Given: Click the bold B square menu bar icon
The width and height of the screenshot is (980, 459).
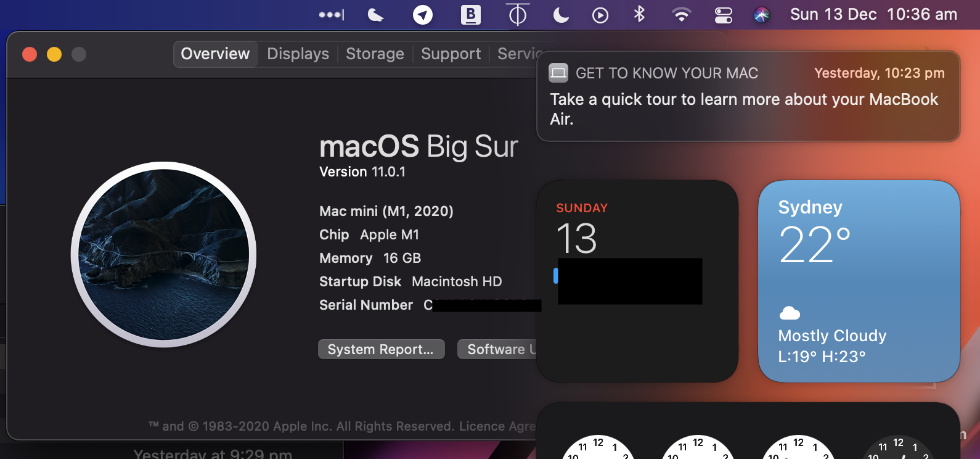Looking at the screenshot, I should [471, 15].
